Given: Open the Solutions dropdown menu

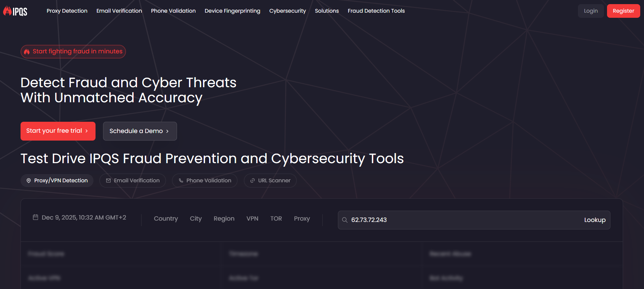Looking at the screenshot, I should coord(327,11).
